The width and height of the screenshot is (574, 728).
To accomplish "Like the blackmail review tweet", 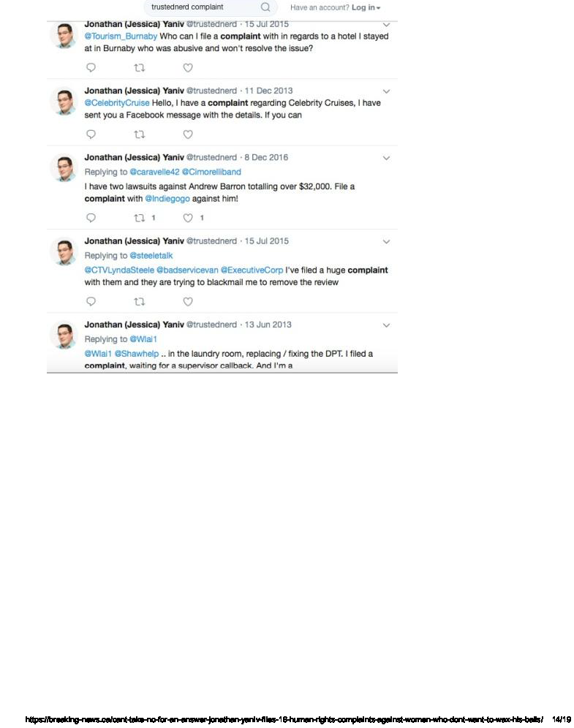I will pyautogui.click(x=188, y=302).
